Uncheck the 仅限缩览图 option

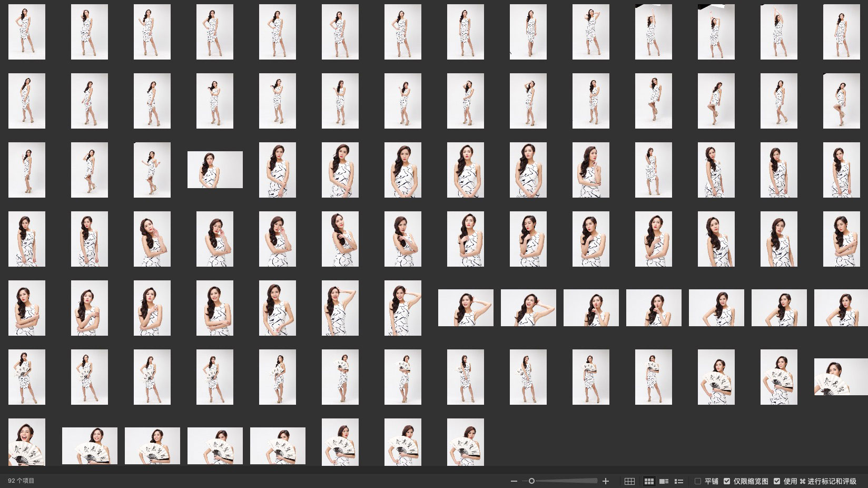[x=727, y=481]
